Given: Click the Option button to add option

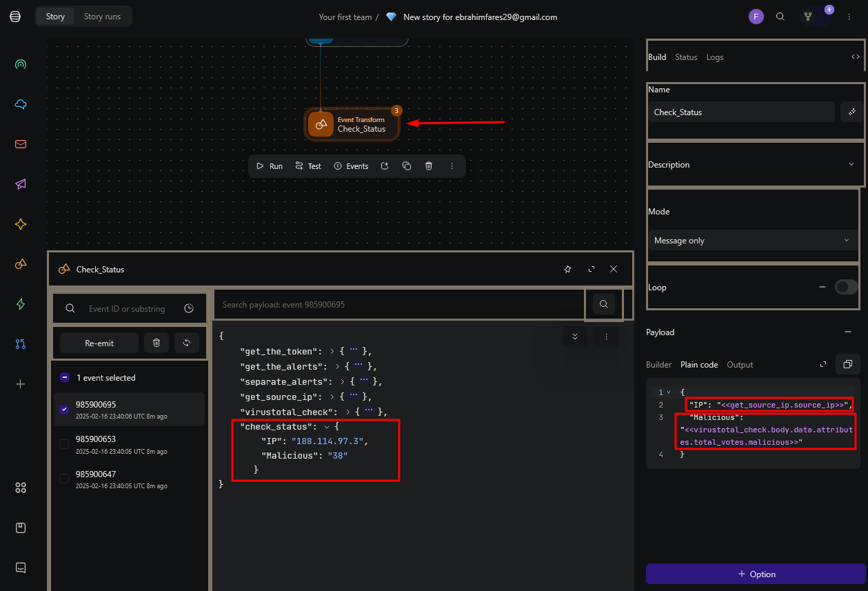Looking at the screenshot, I should click(756, 574).
